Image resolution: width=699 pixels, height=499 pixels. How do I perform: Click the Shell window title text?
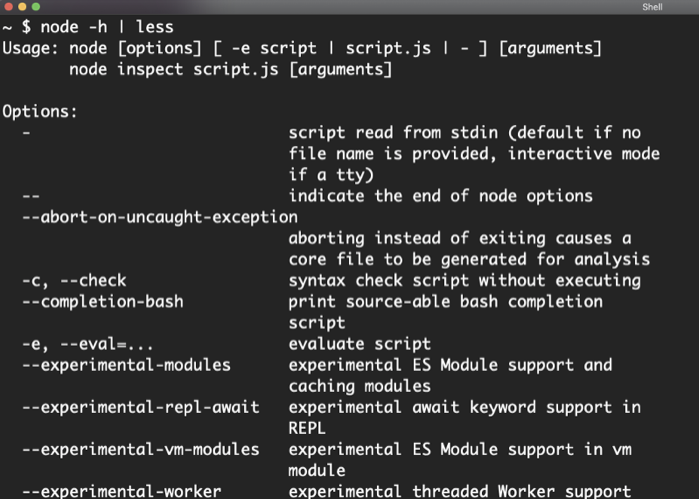coord(652,7)
